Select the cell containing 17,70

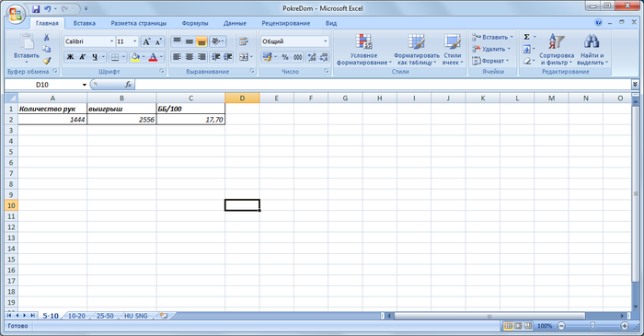(190, 120)
